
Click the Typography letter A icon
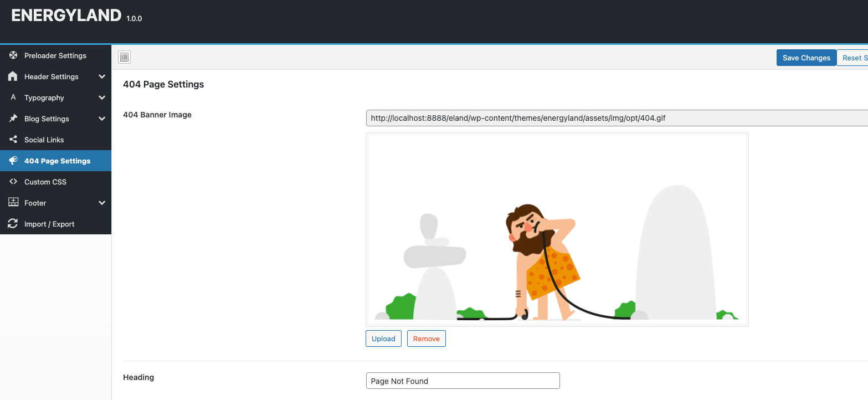(13, 98)
